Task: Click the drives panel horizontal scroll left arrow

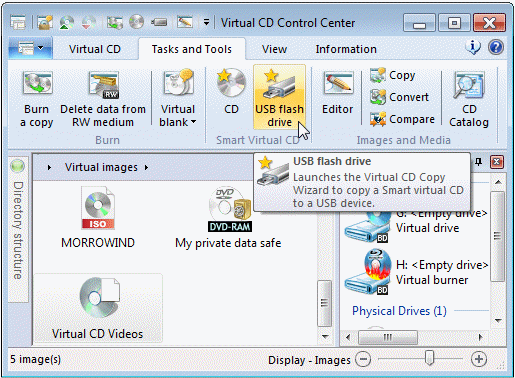Action: tap(348, 337)
